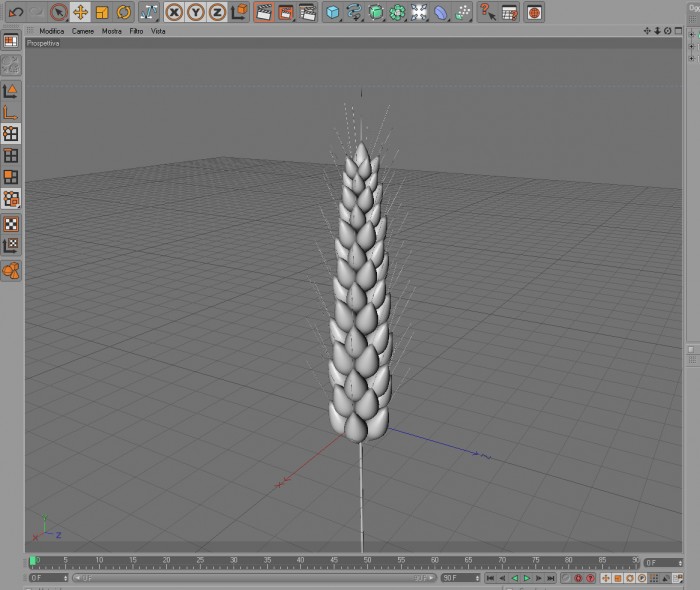Screen dimensions: 700x590
Task: Open the Cube primitive objects palette
Action: point(333,12)
